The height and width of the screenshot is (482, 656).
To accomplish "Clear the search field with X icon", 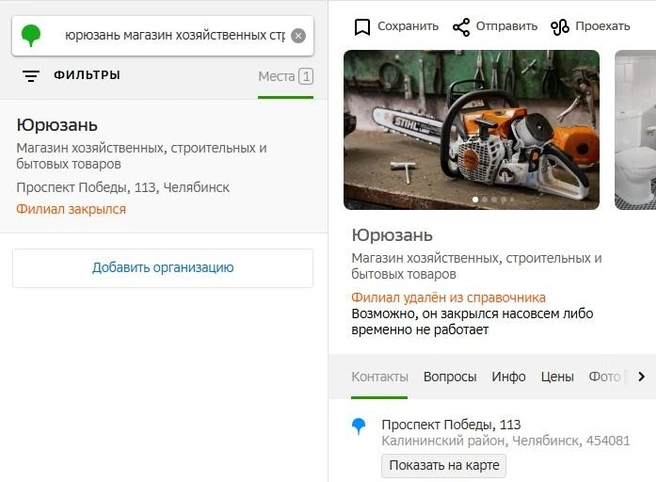I will (x=298, y=36).
